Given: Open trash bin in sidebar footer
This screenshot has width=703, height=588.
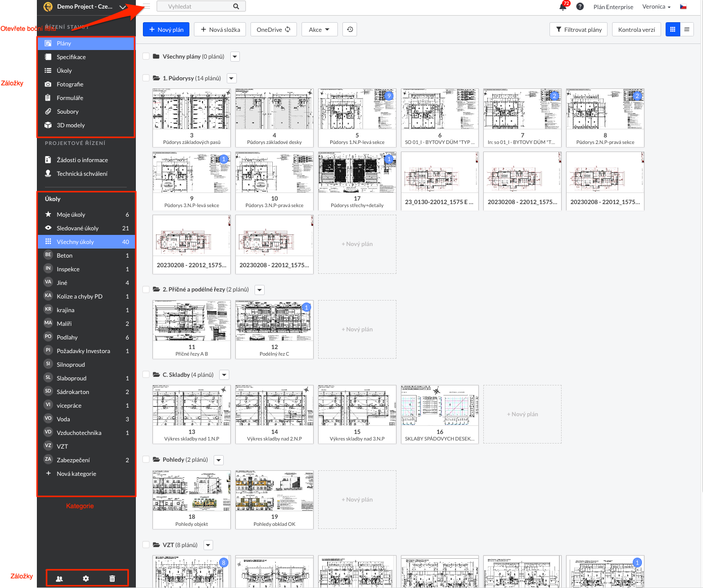Looking at the screenshot, I should pyautogui.click(x=112, y=578).
